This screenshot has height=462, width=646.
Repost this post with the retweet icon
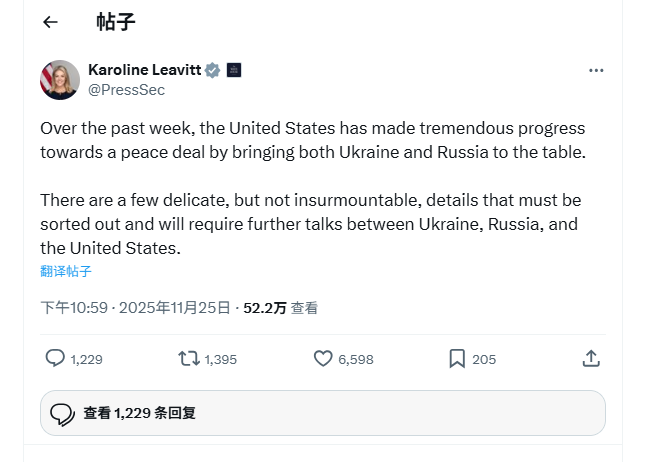[x=188, y=358]
